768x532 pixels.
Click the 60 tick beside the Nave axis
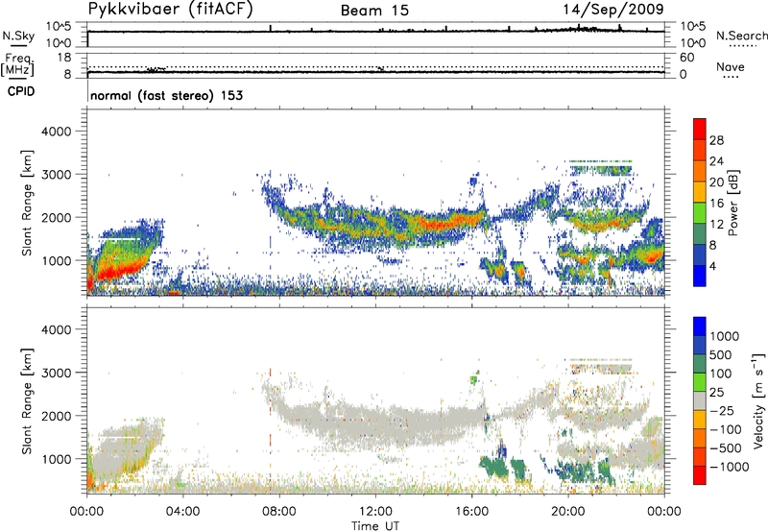(686, 58)
